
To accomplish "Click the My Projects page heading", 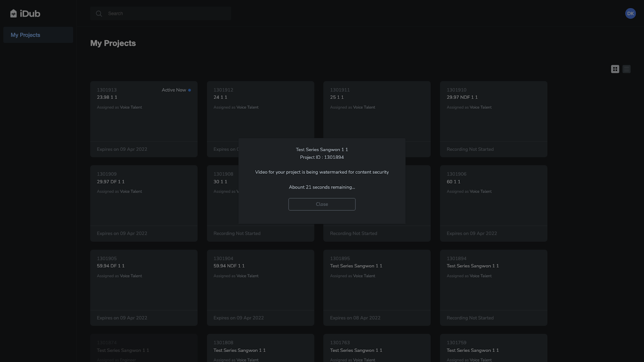I will click(113, 43).
